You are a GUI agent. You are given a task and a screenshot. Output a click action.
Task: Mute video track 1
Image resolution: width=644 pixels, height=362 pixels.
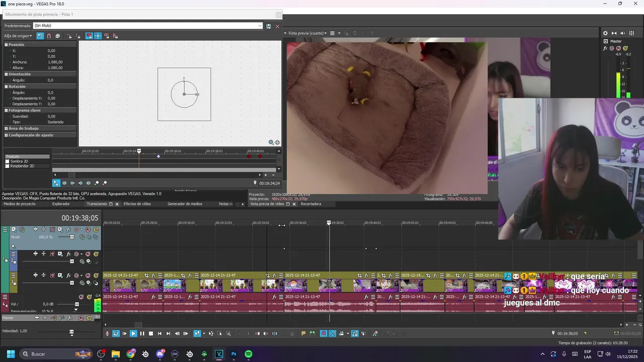pos(88,229)
